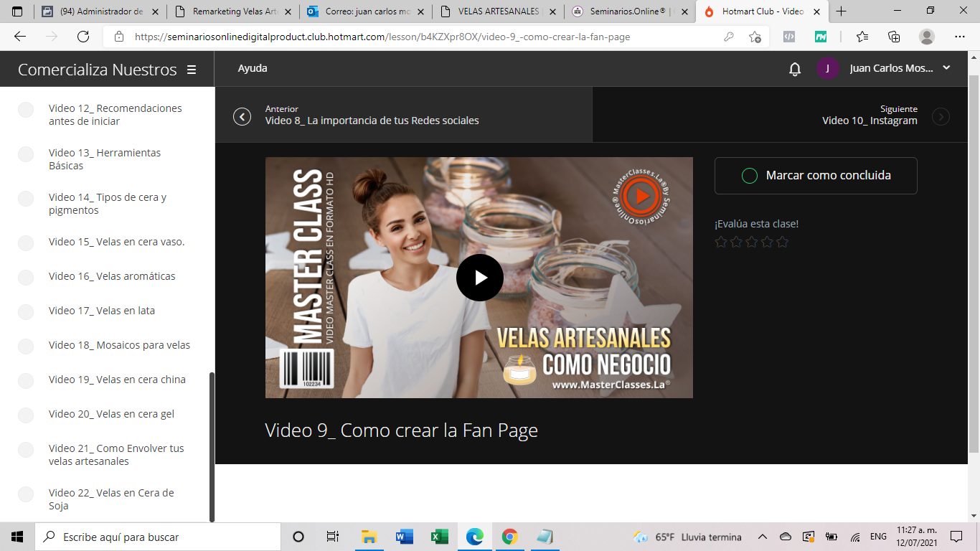Image resolution: width=980 pixels, height=551 pixels.
Task: Toggle the course sidebar hamburger menu
Action: (192, 70)
